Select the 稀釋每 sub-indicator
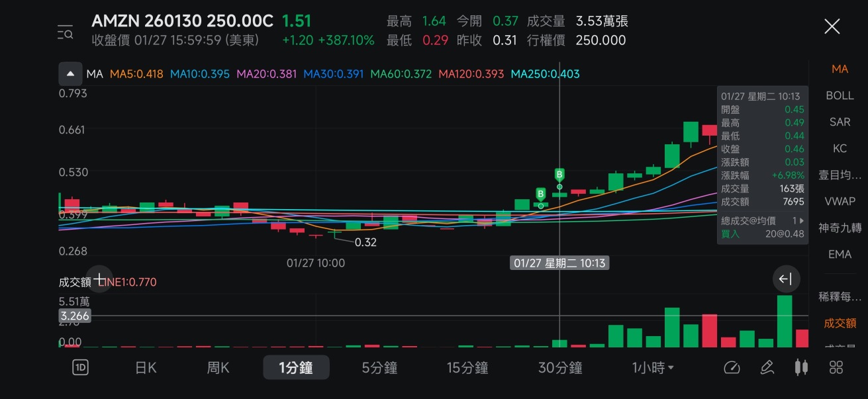 840,296
